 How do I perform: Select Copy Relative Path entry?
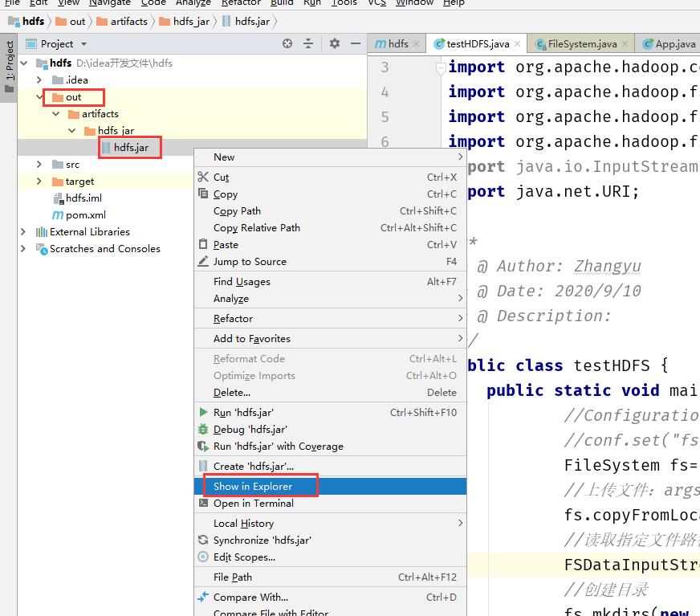click(x=331, y=228)
